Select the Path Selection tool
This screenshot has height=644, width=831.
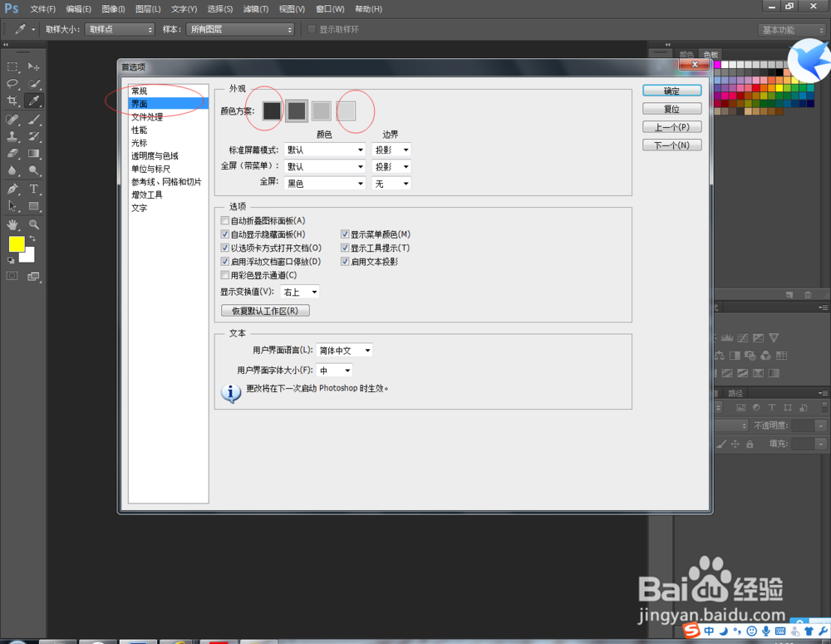click(x=12, y=205)
